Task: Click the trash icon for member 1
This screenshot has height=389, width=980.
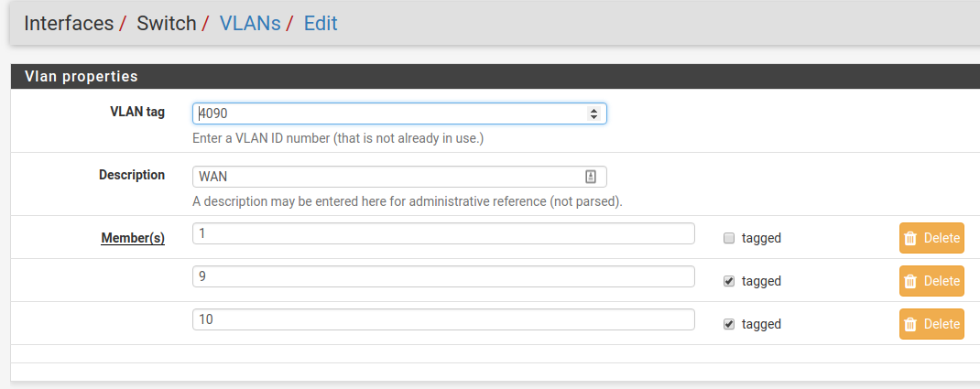Action: point(910,238)
